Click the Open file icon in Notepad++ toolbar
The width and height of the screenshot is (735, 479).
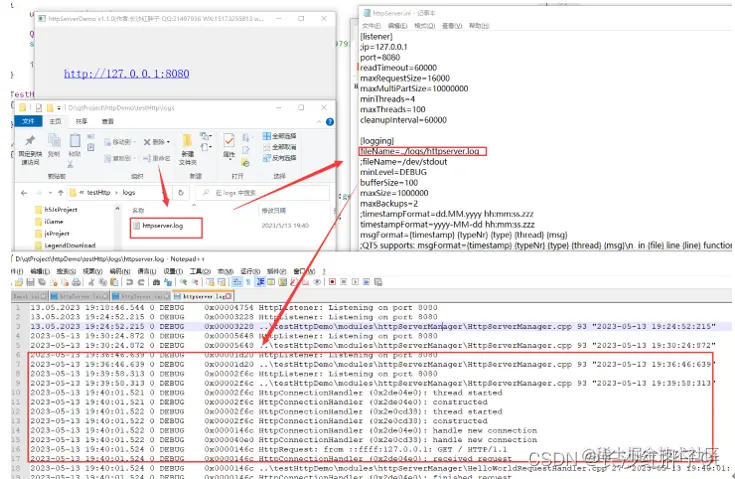click(19, 282)
